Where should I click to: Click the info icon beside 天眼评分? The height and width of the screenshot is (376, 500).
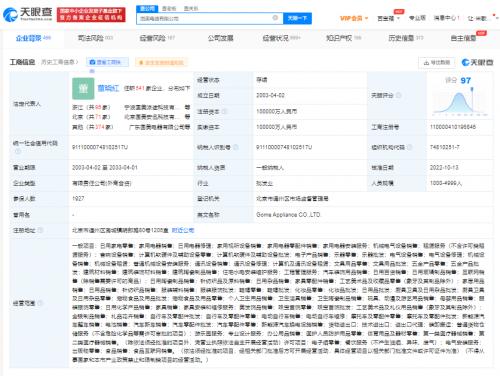click(398, 95)
